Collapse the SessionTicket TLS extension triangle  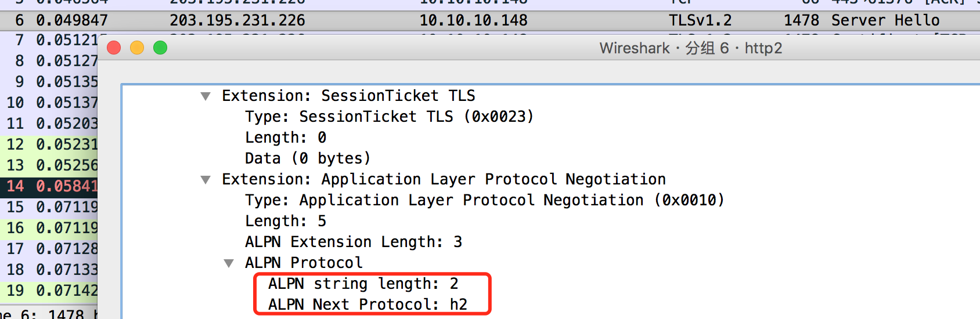(206, 96)
